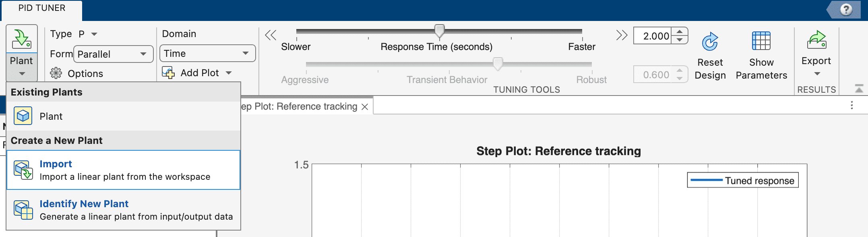Image resolution: width=868 pixels, height=237 pixels.
Task: Click the response time value field
Action: click(653, 36)
